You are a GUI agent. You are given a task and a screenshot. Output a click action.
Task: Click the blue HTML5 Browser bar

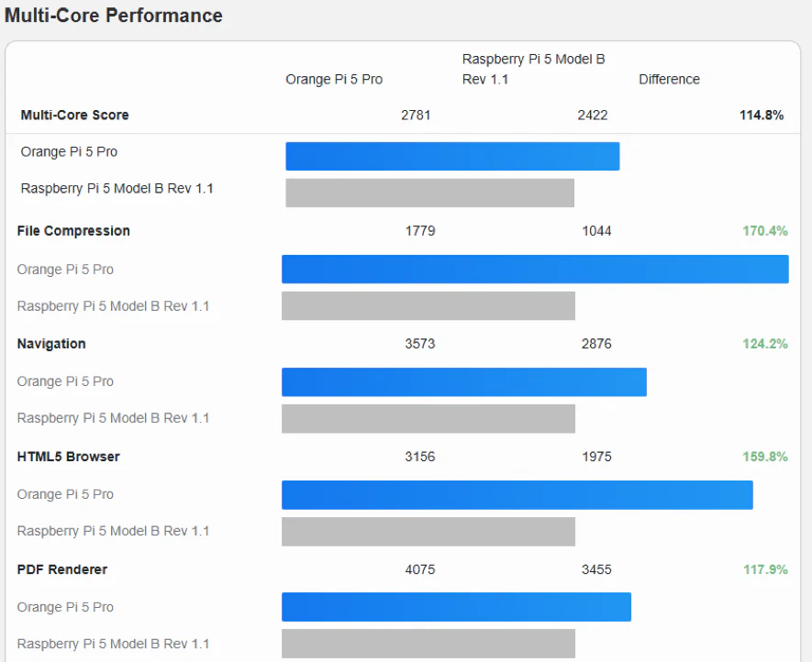[517, 494]
